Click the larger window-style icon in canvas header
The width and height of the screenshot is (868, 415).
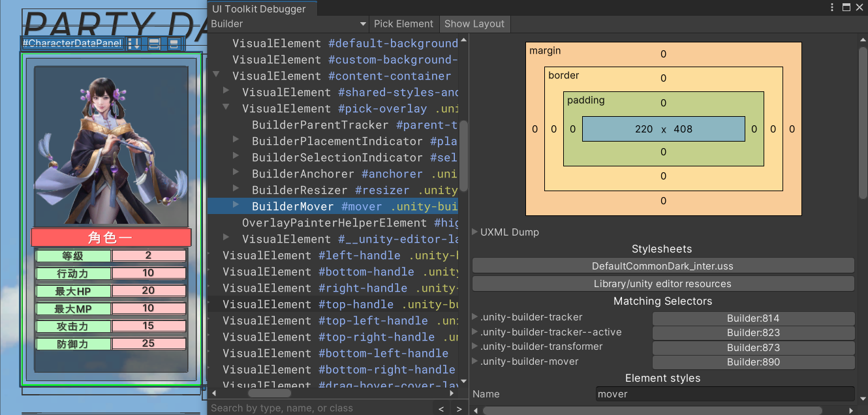(x=153, y=43)
